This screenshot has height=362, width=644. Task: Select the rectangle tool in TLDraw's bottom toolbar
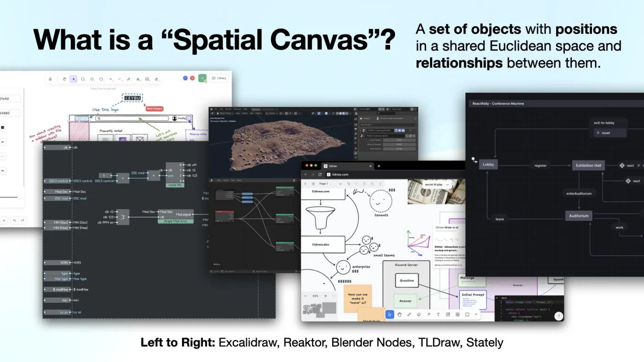[467, 315]
